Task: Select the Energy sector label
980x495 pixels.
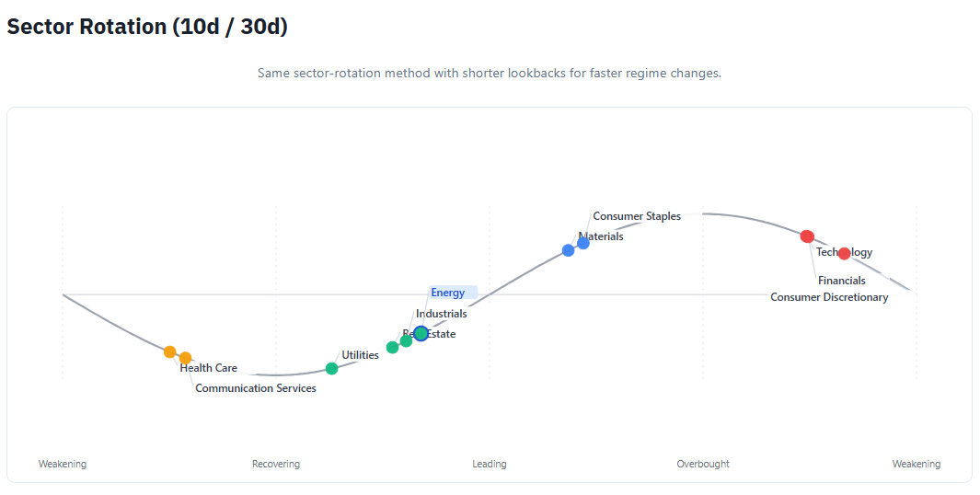Action: coord(448,293)
